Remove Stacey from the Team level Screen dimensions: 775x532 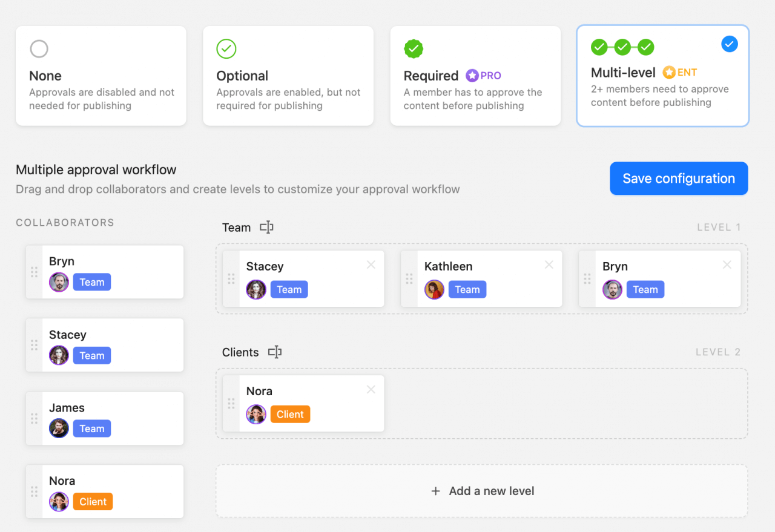(371, 264)
